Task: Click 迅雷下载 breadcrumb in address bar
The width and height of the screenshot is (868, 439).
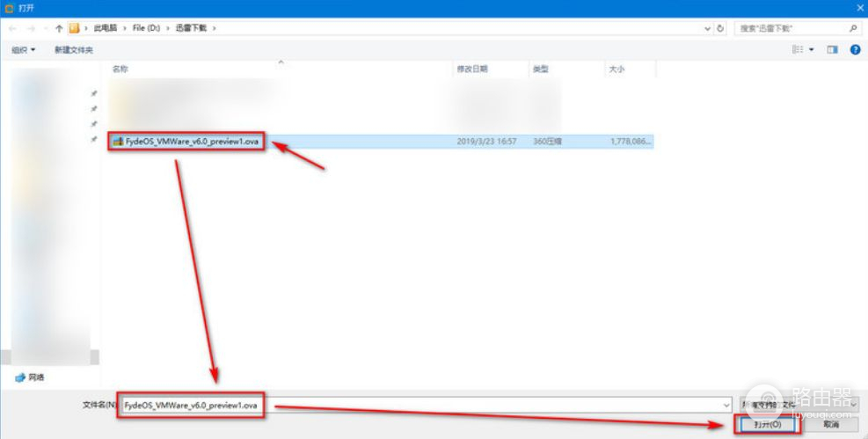Action: point(192,28)
